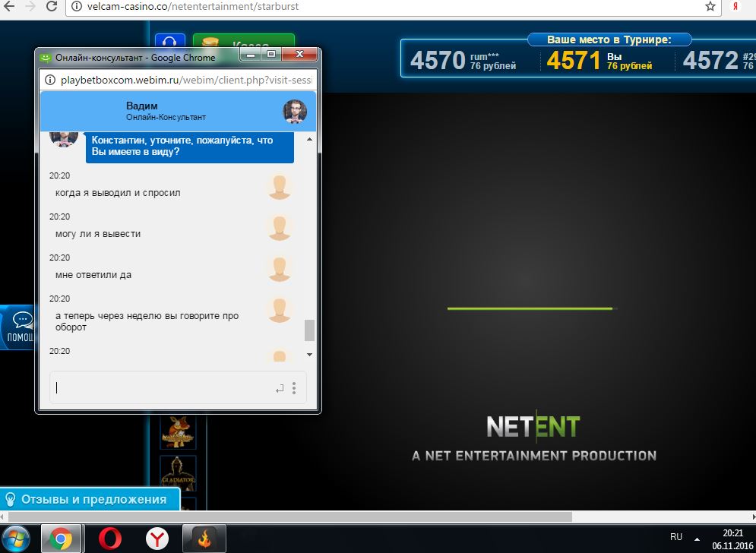Click the 'Ваше место в Турнире' header
756x553 pixels.
coord(609,39)
